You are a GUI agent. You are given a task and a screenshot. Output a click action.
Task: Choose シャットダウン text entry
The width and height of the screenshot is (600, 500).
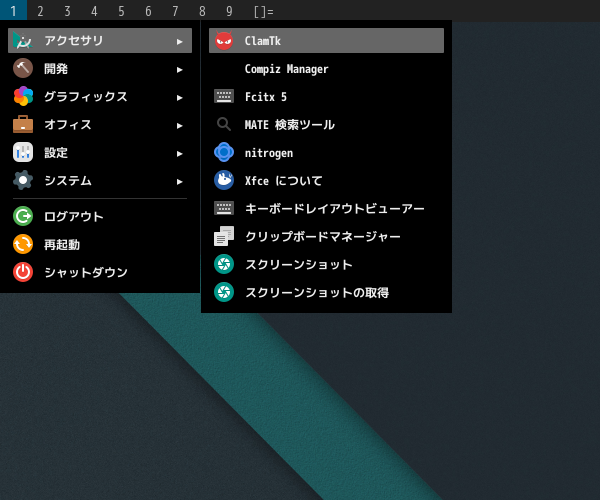click(86, 272)
